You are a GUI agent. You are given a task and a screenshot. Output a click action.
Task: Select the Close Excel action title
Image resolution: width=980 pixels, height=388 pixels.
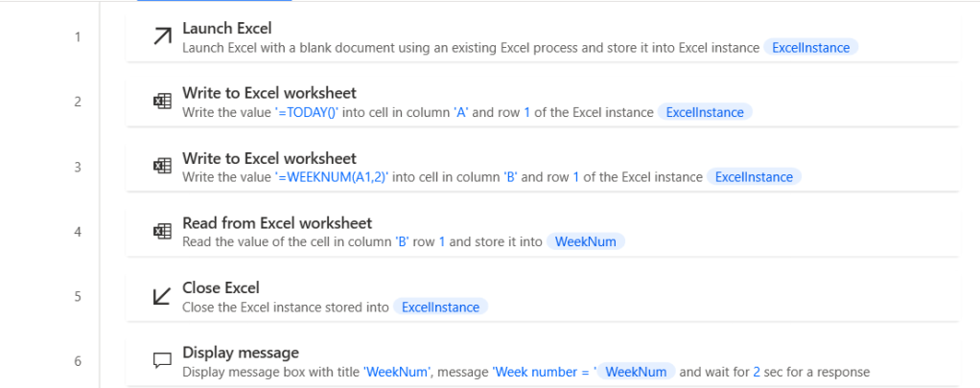221,287
